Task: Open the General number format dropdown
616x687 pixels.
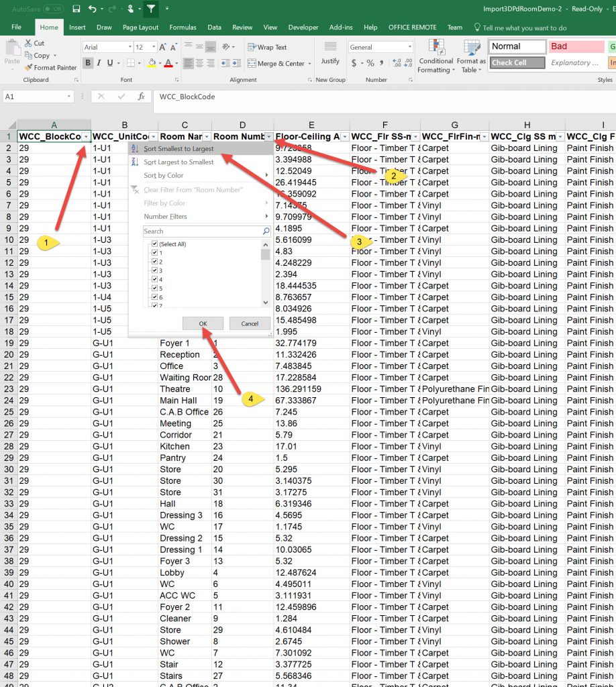Action: 409,48
